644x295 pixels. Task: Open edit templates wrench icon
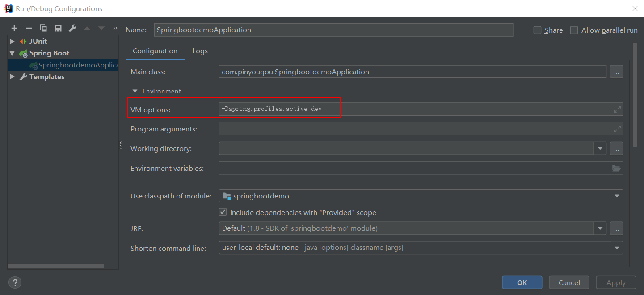point(72,28)
